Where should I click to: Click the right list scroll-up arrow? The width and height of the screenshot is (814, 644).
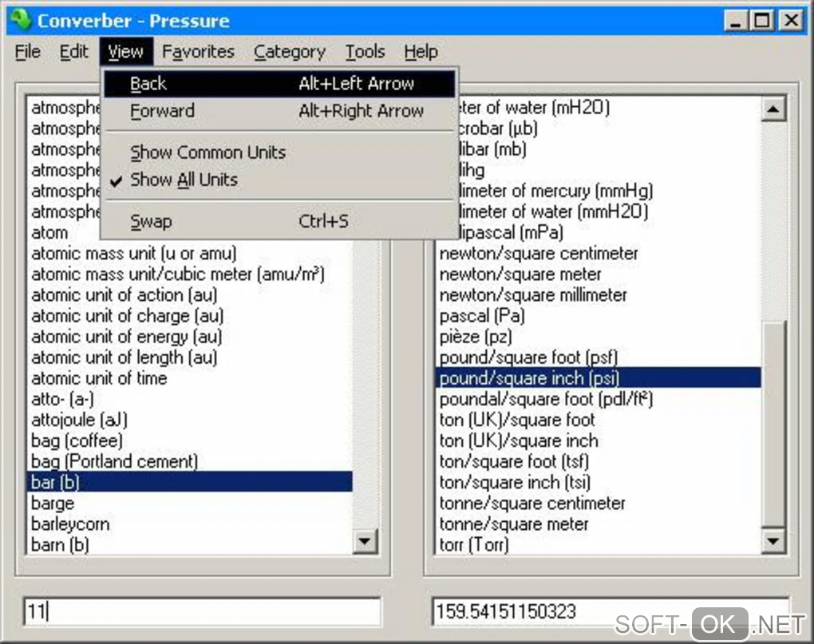773,109
